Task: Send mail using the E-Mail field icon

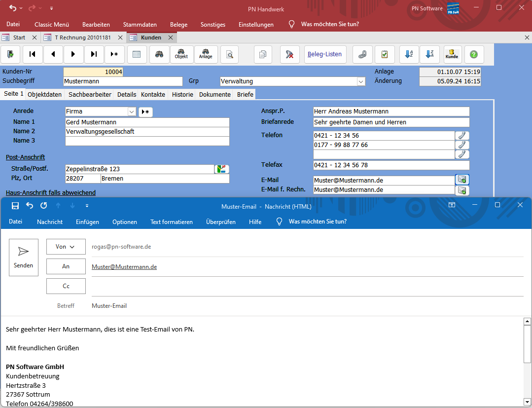Action: [462, 180]
